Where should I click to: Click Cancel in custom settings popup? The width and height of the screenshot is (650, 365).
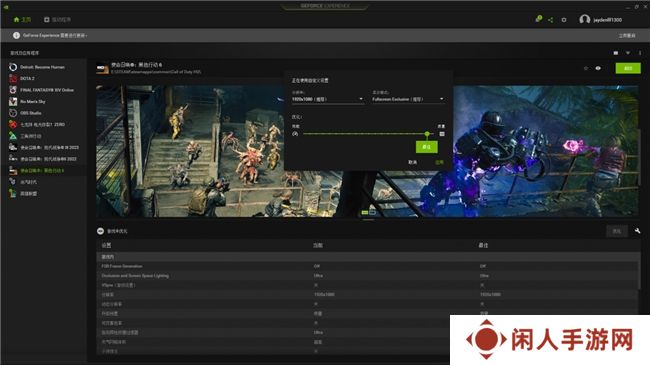tap(412, 162)
